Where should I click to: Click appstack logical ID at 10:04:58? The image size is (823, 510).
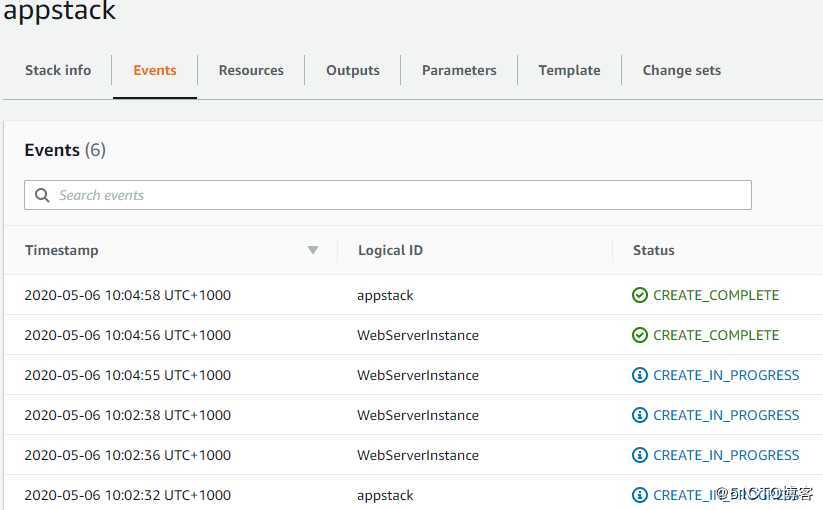[385, 296]
